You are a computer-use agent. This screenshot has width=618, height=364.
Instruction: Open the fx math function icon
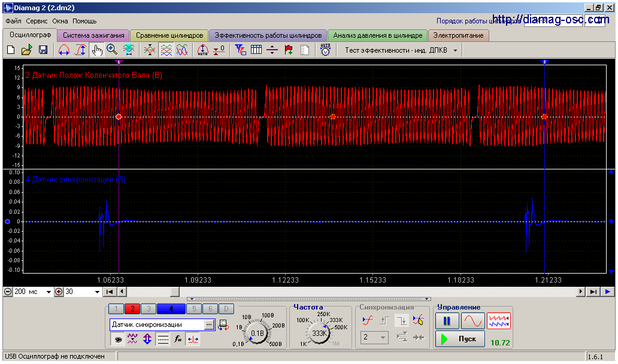[x=177, y=339]
